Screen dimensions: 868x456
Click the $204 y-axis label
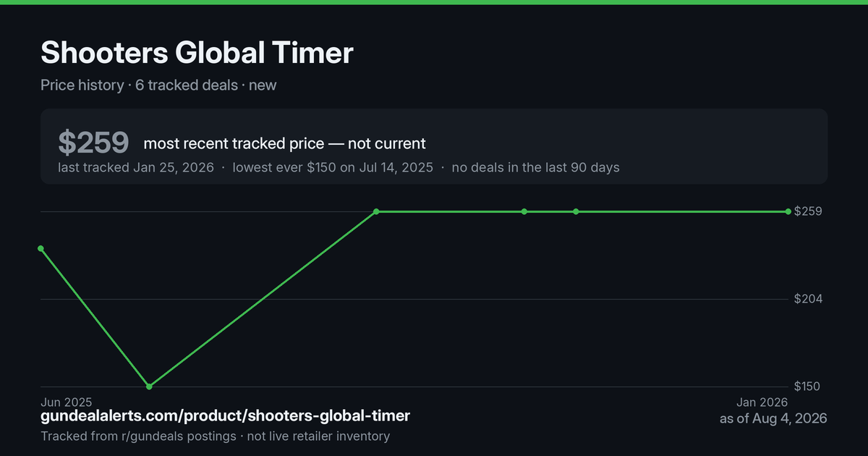pyautogui.click(x=807, y=299)
